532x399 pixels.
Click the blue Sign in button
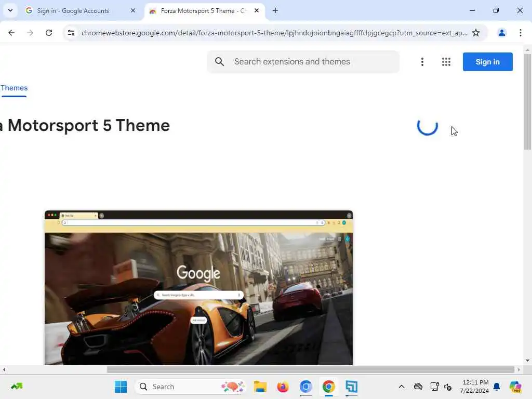coord(487,62)
